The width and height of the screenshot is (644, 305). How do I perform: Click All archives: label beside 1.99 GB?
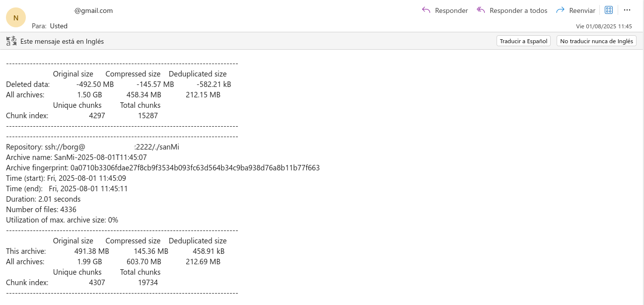click(25, 262)
